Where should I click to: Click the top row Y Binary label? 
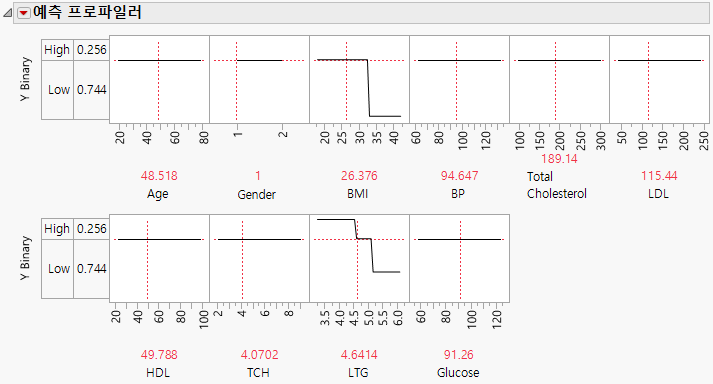pos(25,79)
